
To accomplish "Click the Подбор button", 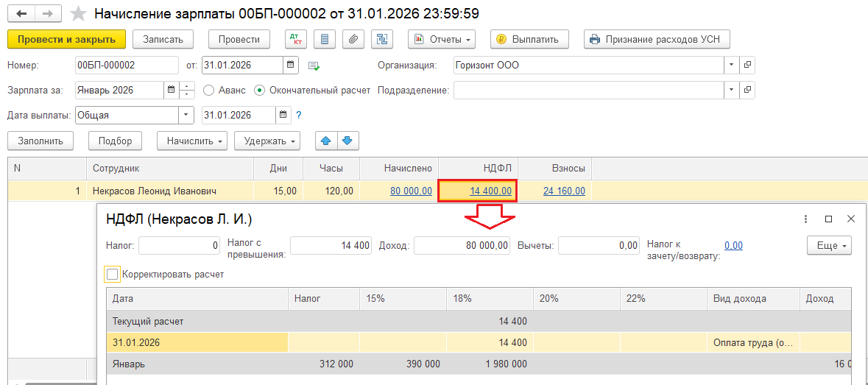I will 115,141.
